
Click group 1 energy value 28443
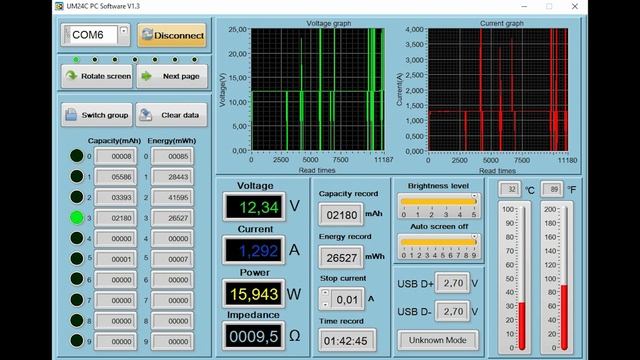pos(172,177)
